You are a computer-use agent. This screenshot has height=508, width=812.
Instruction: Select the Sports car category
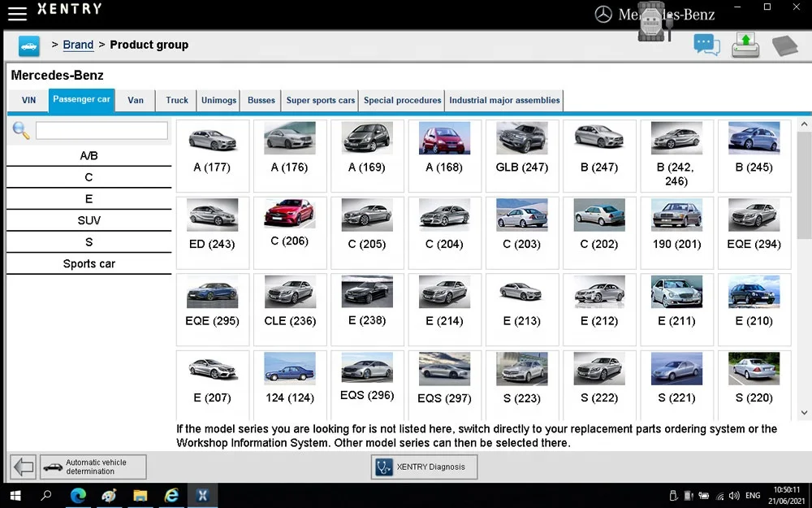tap(89, 264)
